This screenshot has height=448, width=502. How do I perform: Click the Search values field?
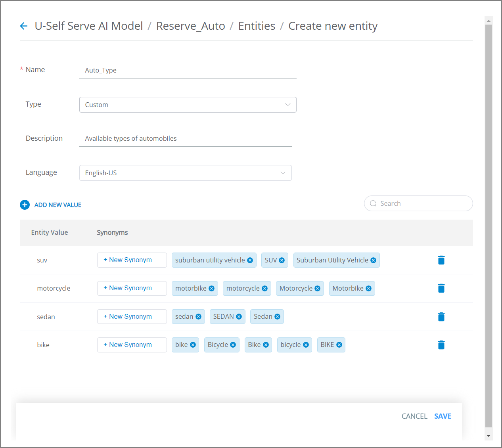point(418,203)
